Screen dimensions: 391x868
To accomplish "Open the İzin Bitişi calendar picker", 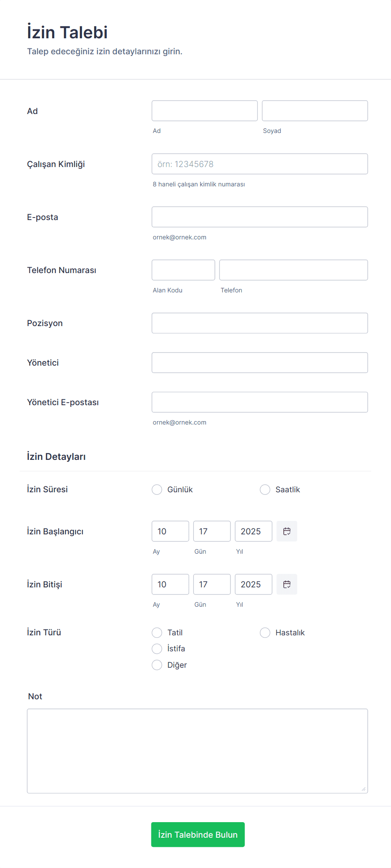I will [286, 584].
